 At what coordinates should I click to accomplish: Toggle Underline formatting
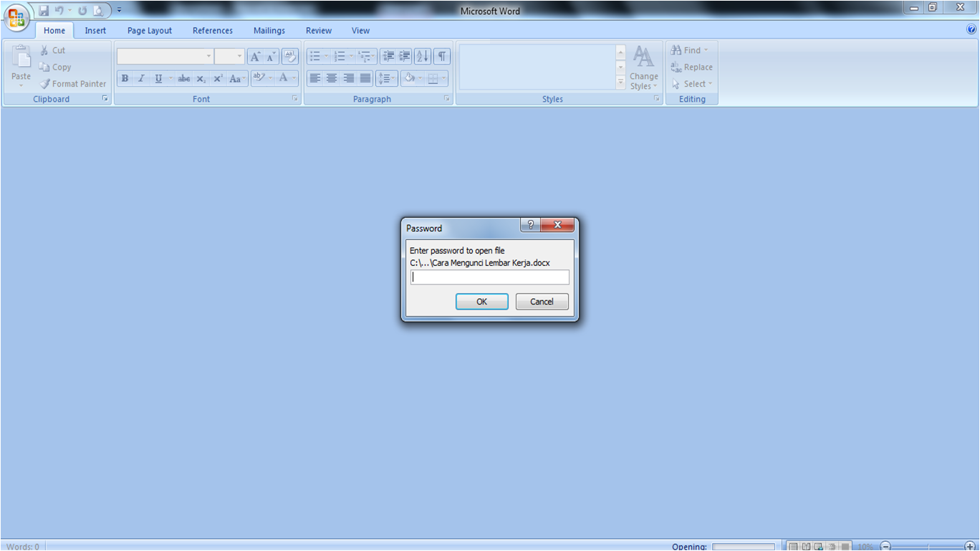pos(158,78)
